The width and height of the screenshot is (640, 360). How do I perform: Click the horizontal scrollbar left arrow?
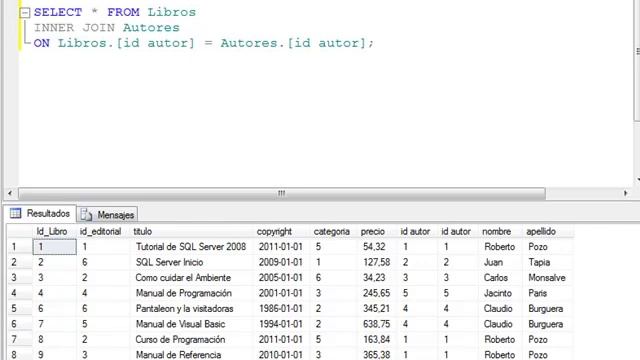(10, 193)
